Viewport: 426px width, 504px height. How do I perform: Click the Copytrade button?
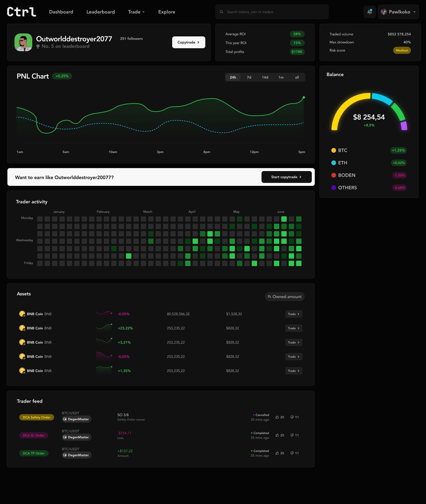click(188, 42)
